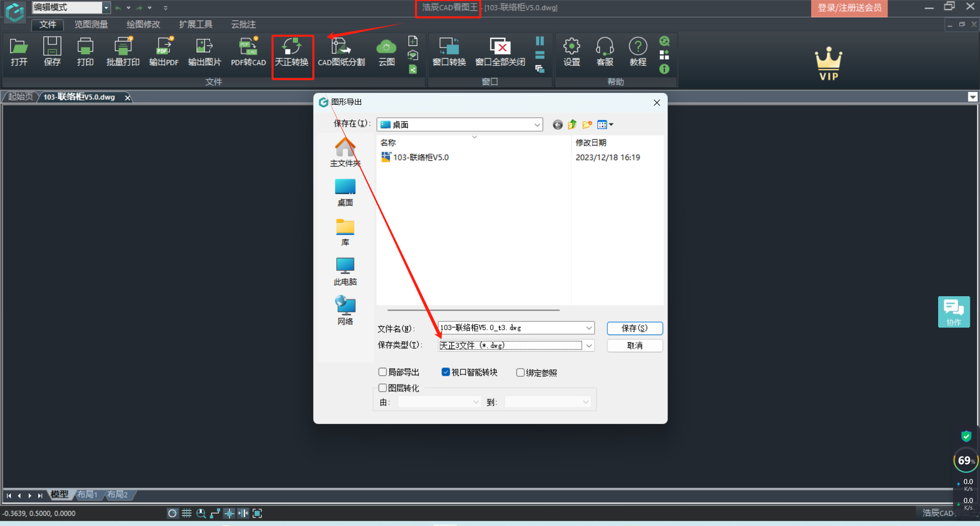Viewport: 980px width, 526px height.
Task: Open the 保存类型 file type dropdown
Action: (589, 346)
